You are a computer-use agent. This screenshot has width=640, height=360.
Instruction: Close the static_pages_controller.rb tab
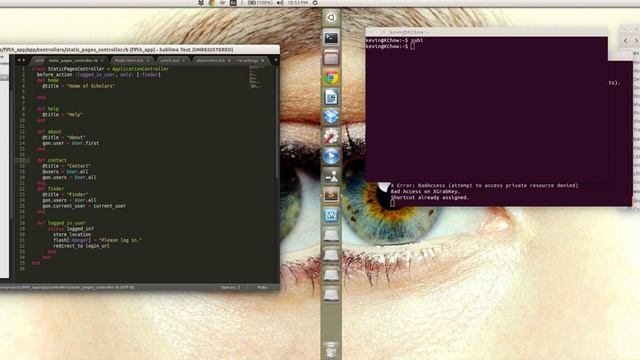tap(102, 60)
